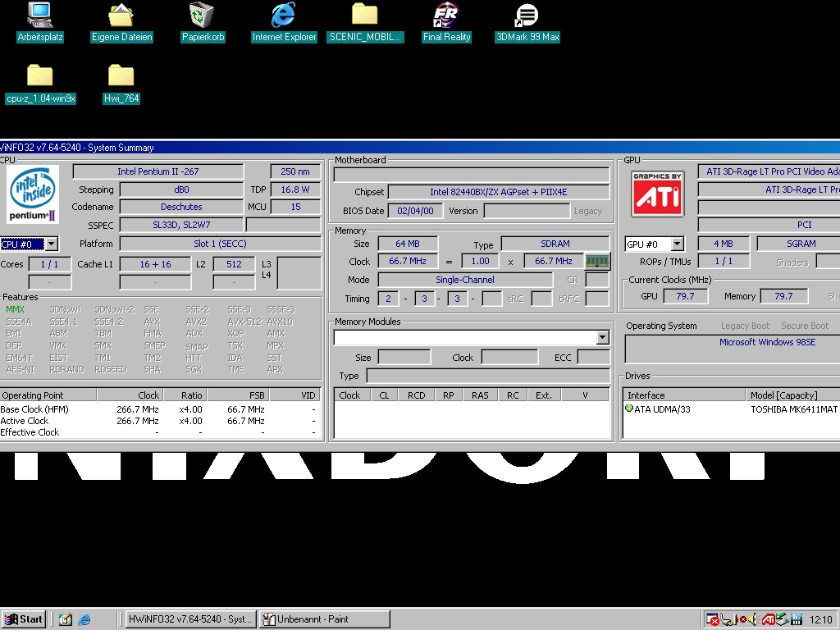Screen dimensions: 840x630
Task: Open the Start menu
Action: click(x=23, y=619)
